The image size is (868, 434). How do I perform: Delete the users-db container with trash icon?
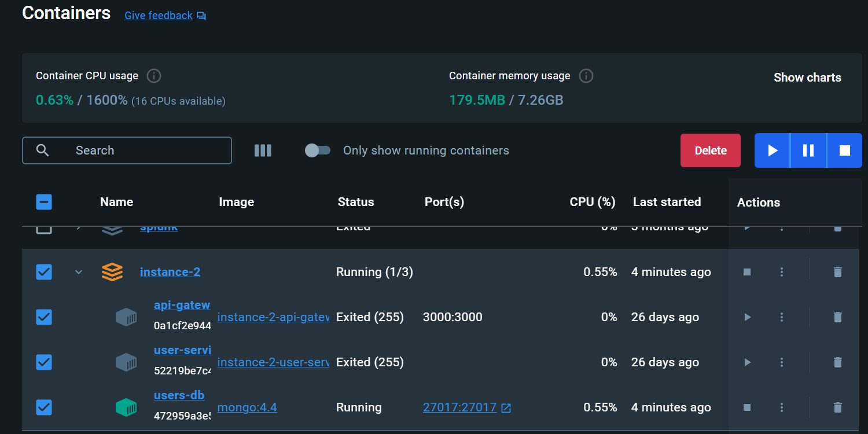[x=837, y=407]
